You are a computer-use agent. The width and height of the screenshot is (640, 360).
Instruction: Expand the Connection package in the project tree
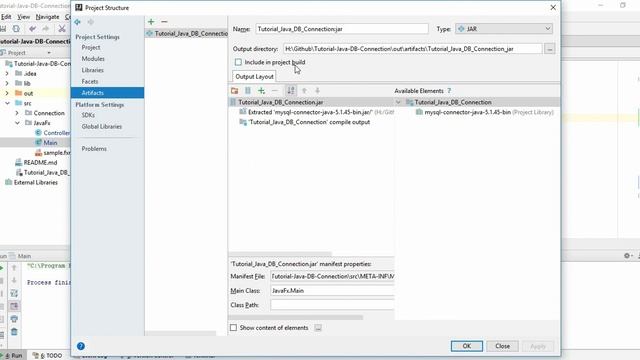coord(17,113)
